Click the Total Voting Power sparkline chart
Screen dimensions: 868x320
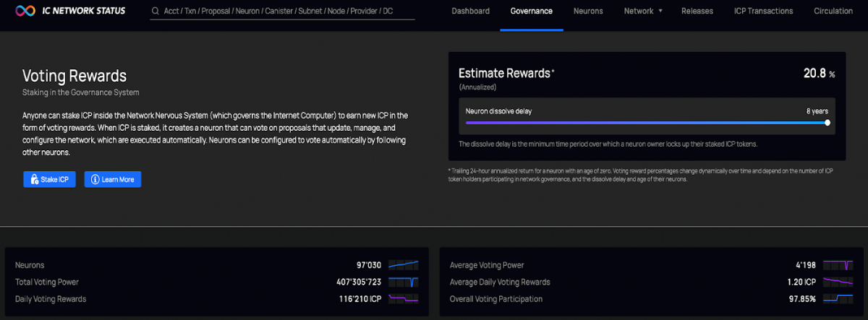pyautogui.click(x=403, y=282)
